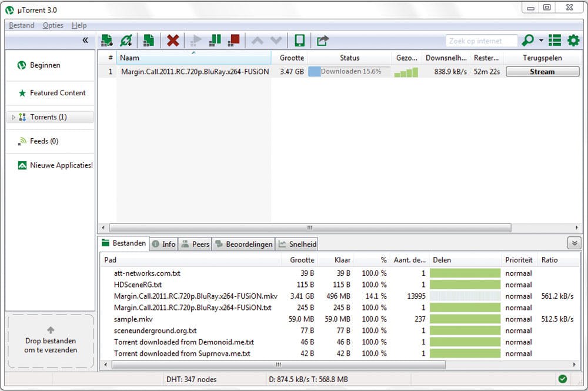
Task: Select Margin.Call...FUSiON.mkv file row
Action: coord(195,296)
